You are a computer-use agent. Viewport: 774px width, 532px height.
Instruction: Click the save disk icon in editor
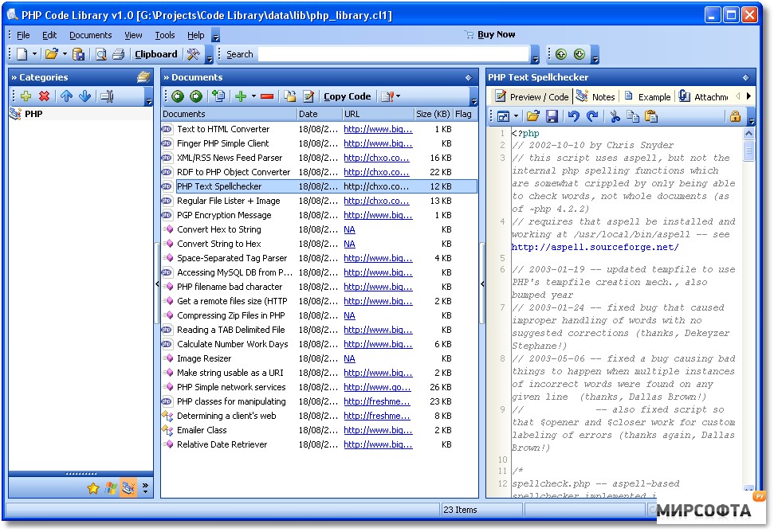pos(552,116)
